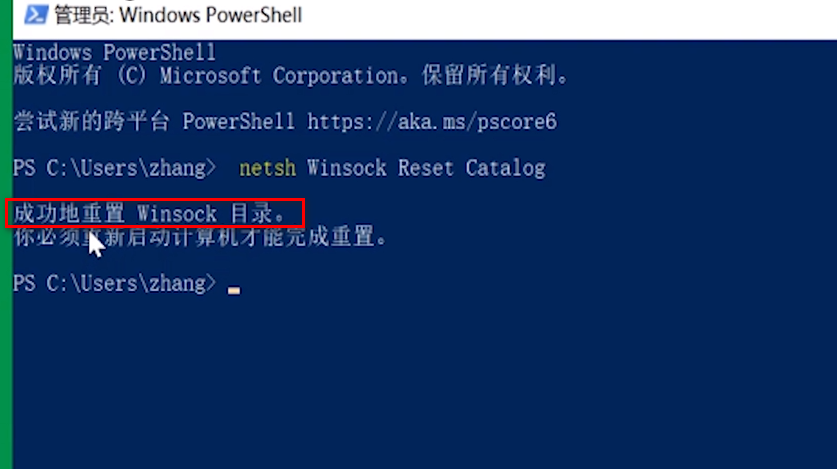Click the 保留所有权利 text in the copyright line
This screenshot has width=837, height=469.
click(495, 75)
